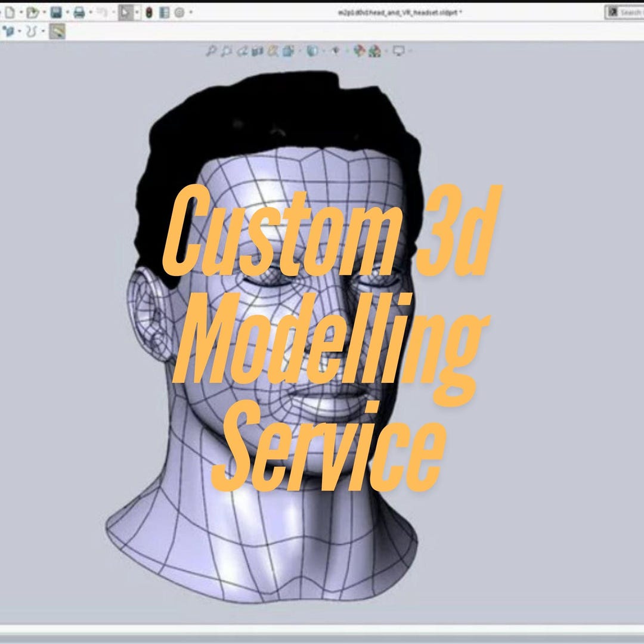The width and height of the screenshot is (644, 644).
Task: Click the Print icon in the top toolbar
Action: click(x=79, y=12)
